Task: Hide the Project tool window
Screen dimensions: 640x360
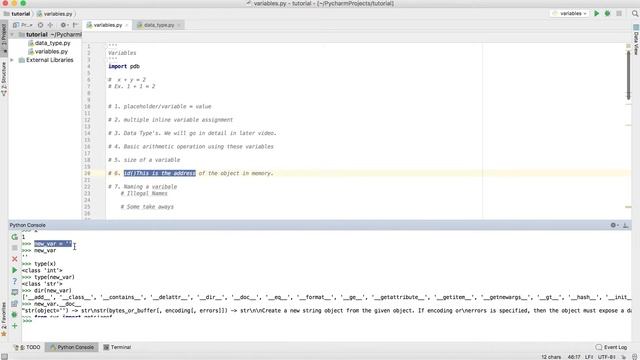Action: [x=76, y=25]
